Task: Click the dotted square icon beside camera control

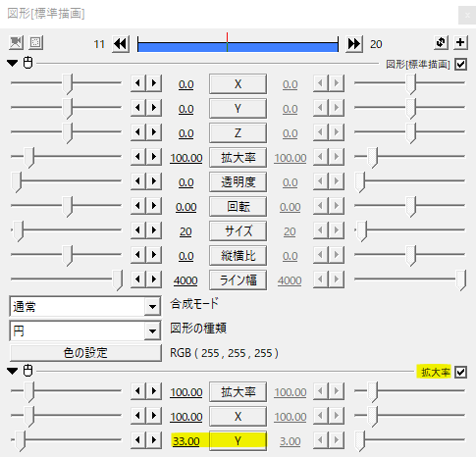Action: click(x=35, y=42)
